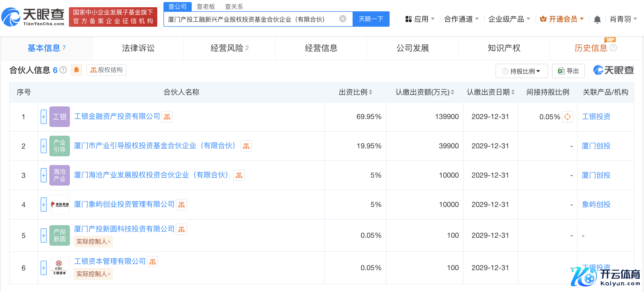Click the orange bell alert icon beside 合伙人信息
This screenshot has width=644, height=292.
[x=76, y=70]
